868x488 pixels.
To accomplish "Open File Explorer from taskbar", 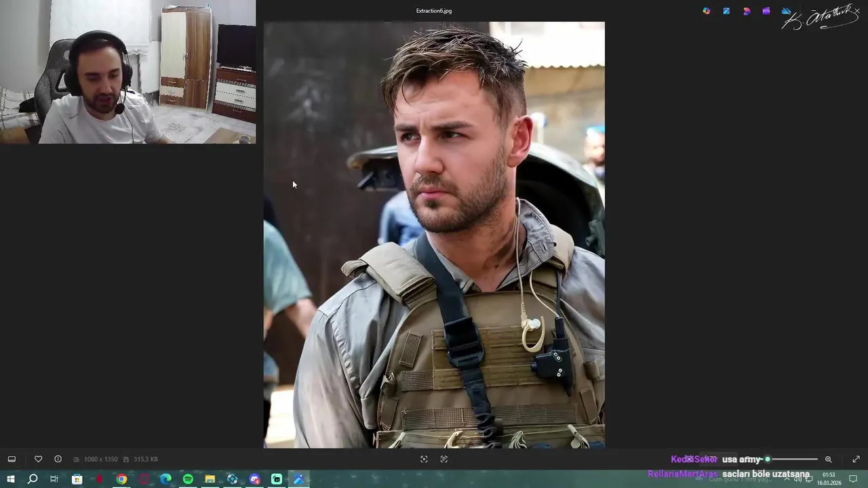I will coord(210,479).
